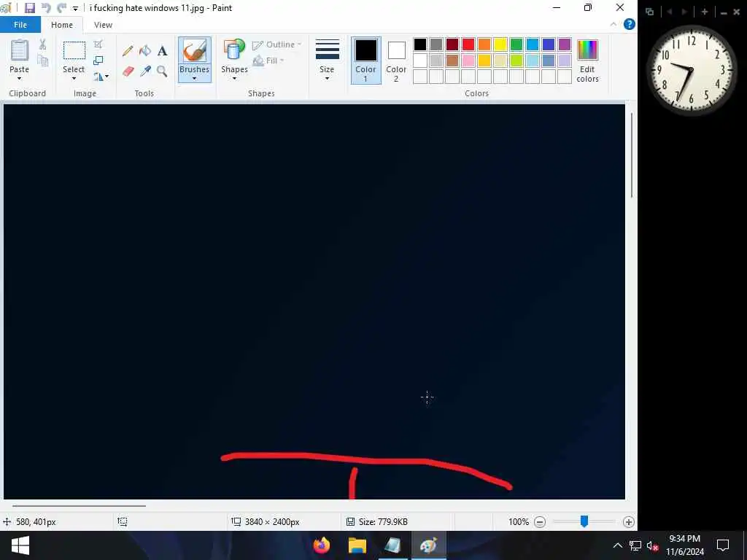Click the zoom in plus button
Viewport: 747px width, 560px height.
[x=628, y=522]
